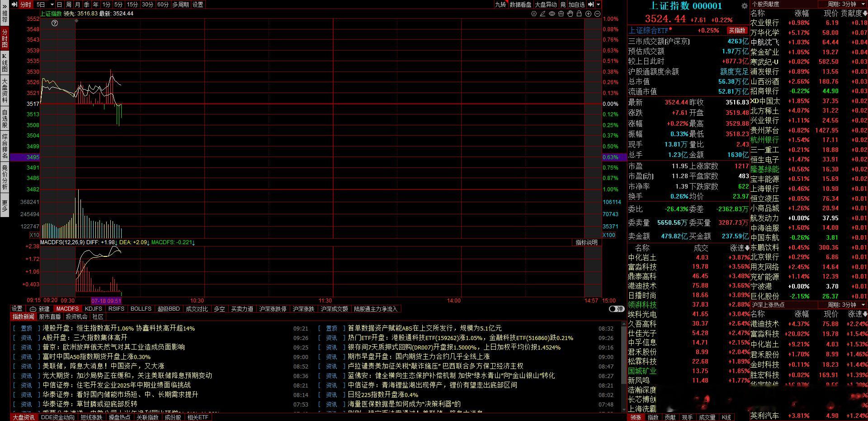The width and height of the screenshot is (868, 421).
Task: Expand the top-right toolbar dropdown arrow
Action: pos(599,5)
